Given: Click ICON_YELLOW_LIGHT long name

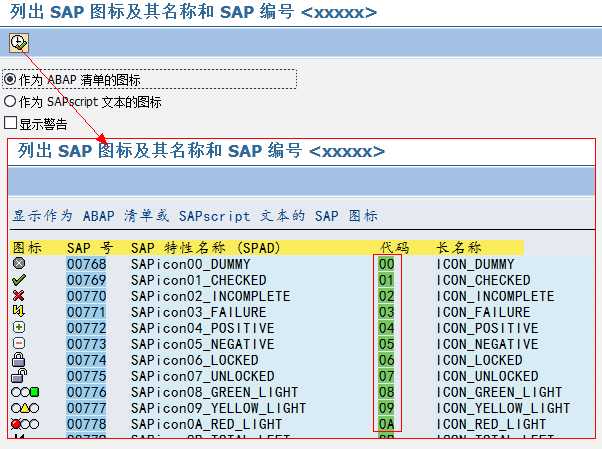Looking at the screenshot, I should [x=503, y=408].
